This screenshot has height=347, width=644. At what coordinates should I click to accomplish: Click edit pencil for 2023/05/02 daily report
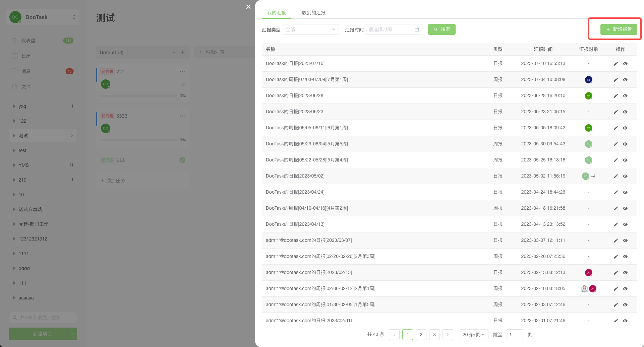[x=616, y=176]
